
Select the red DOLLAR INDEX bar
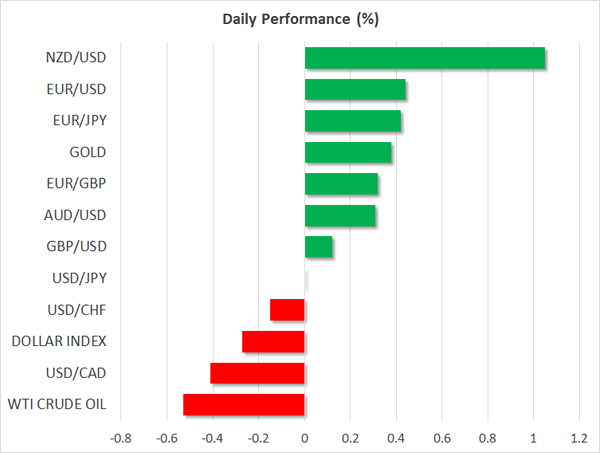coord(273,342)
